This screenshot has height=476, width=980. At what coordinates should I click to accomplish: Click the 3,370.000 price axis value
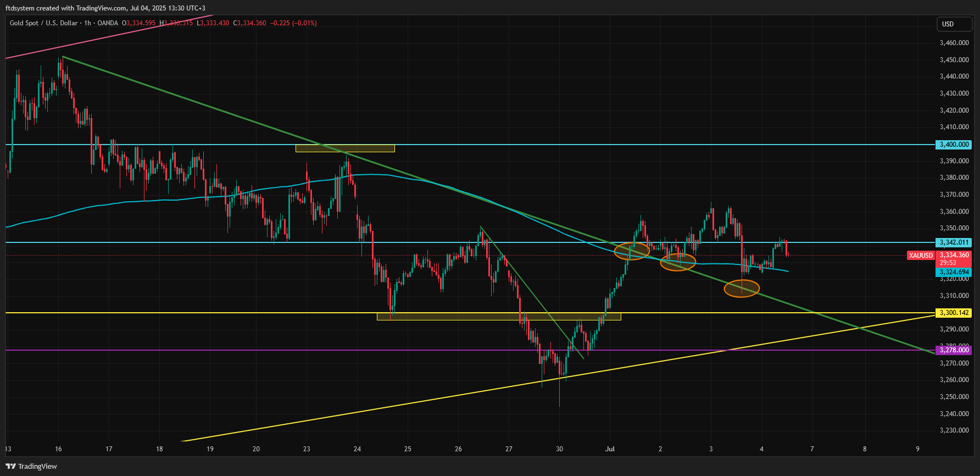954,195
